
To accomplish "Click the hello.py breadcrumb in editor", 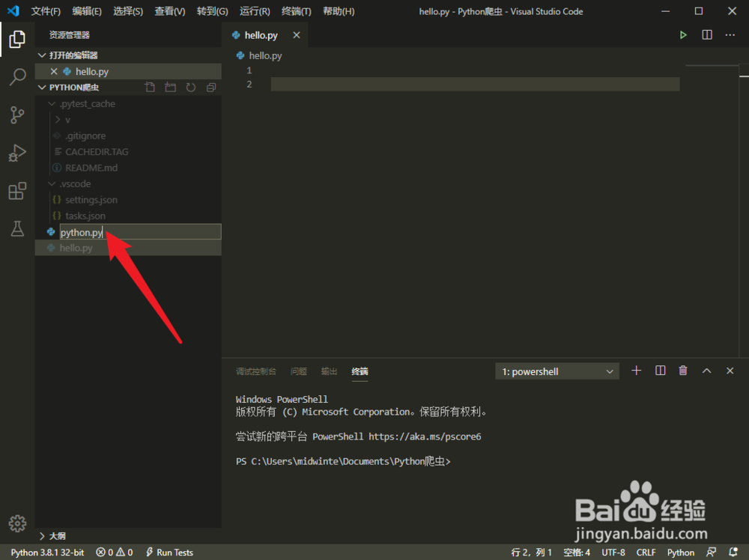I will 265,56.
